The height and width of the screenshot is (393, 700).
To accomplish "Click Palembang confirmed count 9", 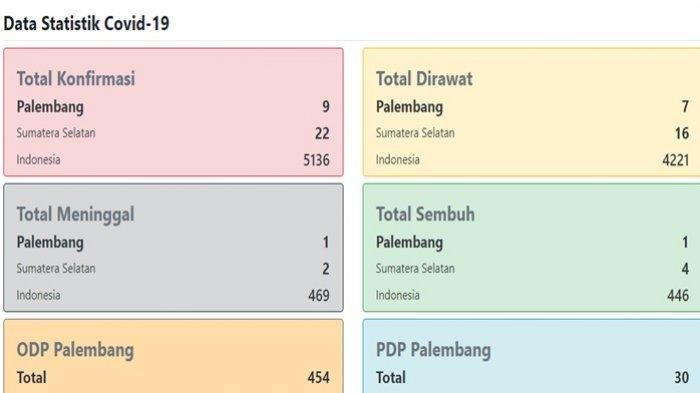I will 326,106.
